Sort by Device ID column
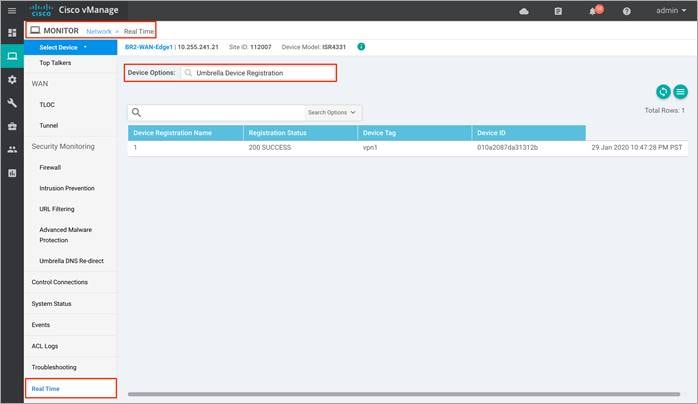This screenshot has width=698, height=404. (x=529, y=133)
